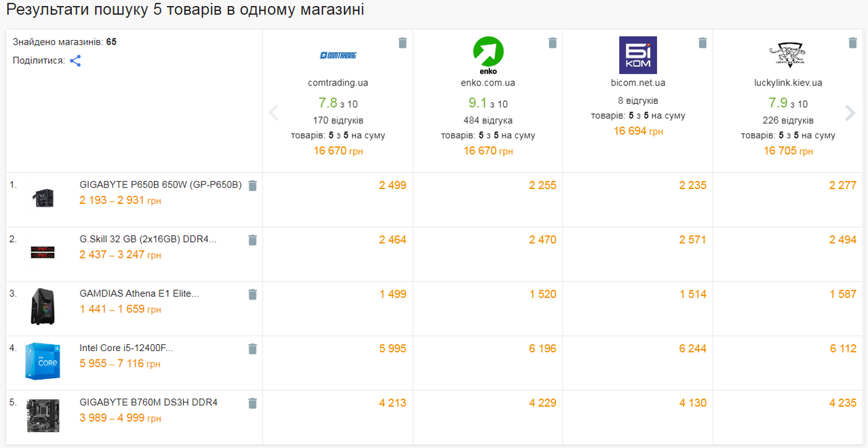Click luckylink price 1 587 for GAMDIAS
This screenshot has width=868, height=448.
[x=843, y=293]
